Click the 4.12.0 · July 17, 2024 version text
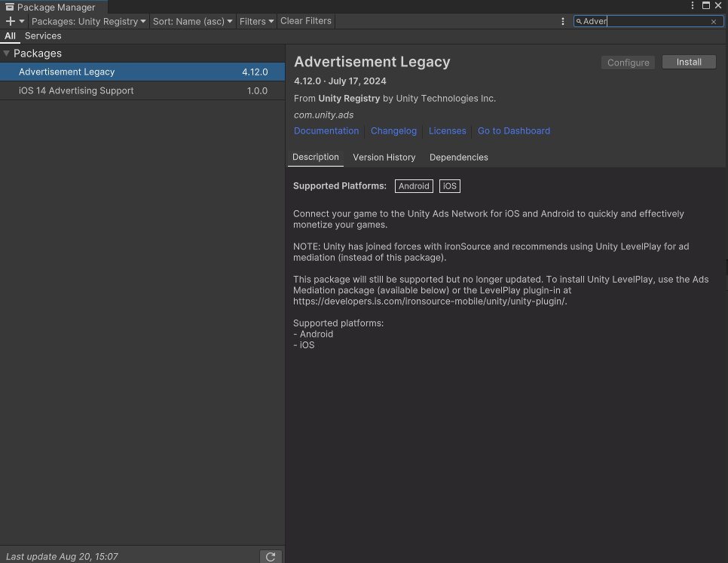Image resolution: width=728 pixels, height=563 pixels. click(340, 81)
